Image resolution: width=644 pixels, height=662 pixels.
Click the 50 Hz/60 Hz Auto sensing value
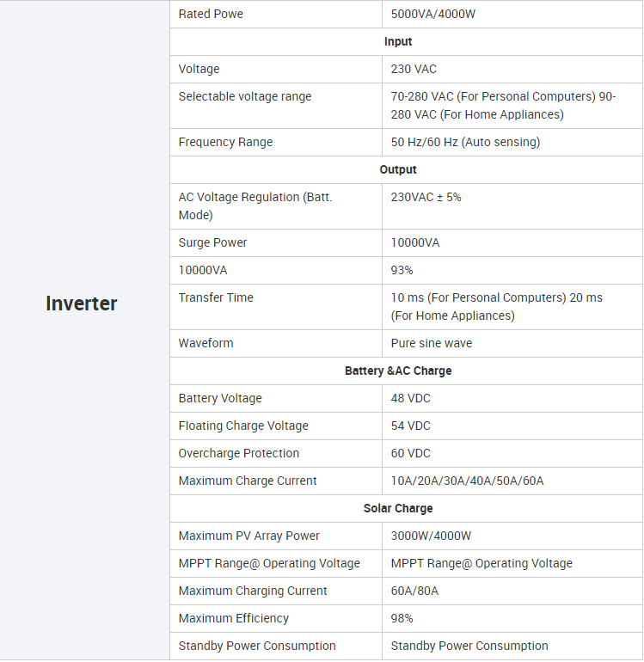[x=465, y=142]
